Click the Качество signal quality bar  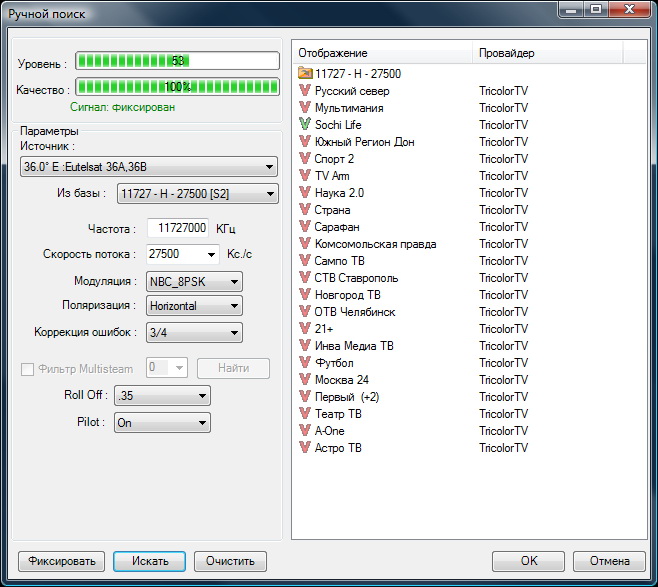click(x=178, y=87)
